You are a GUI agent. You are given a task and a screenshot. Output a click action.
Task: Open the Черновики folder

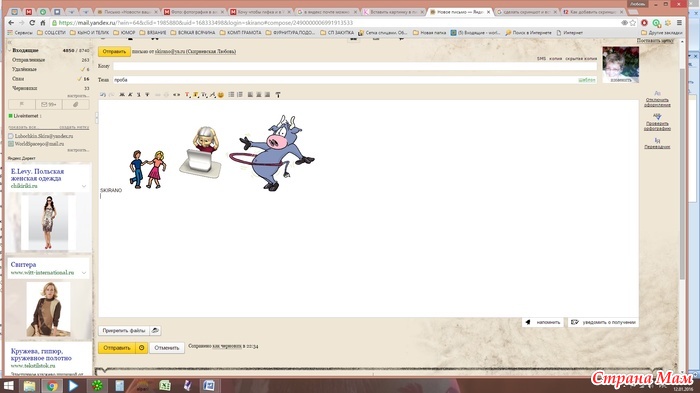coord(25,88)
